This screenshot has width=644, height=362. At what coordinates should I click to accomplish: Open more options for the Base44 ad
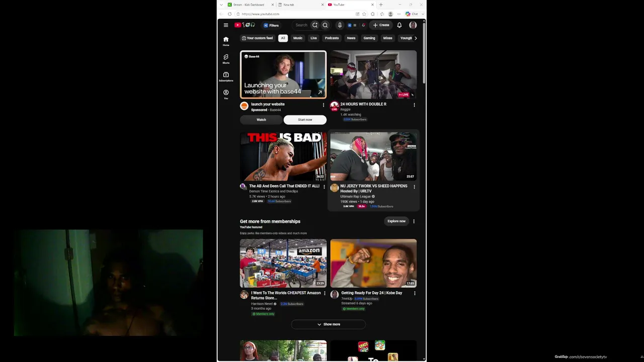tap(324, 105)
